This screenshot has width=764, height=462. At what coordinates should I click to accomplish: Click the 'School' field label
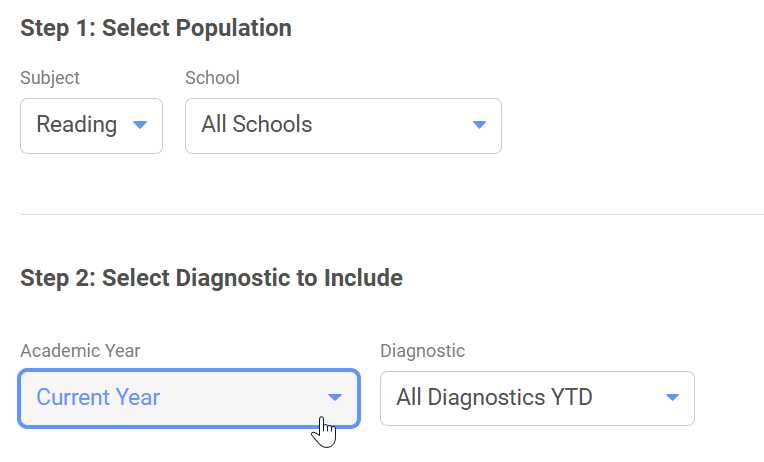pos(213,78)
